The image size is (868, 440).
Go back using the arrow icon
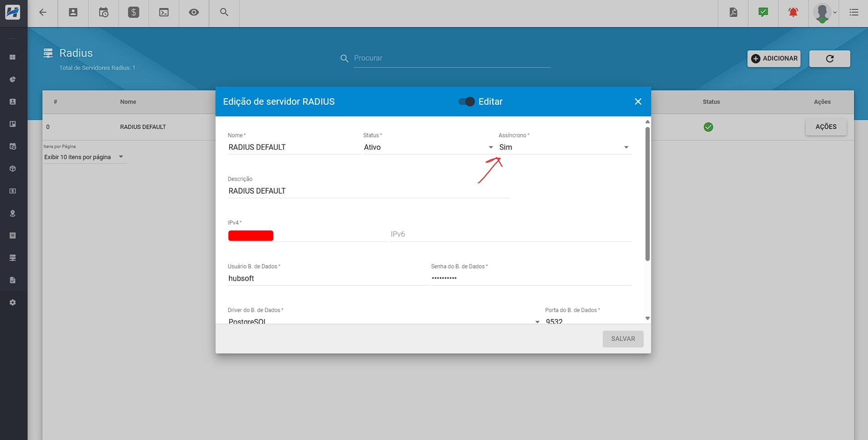[x=43, y=13]
